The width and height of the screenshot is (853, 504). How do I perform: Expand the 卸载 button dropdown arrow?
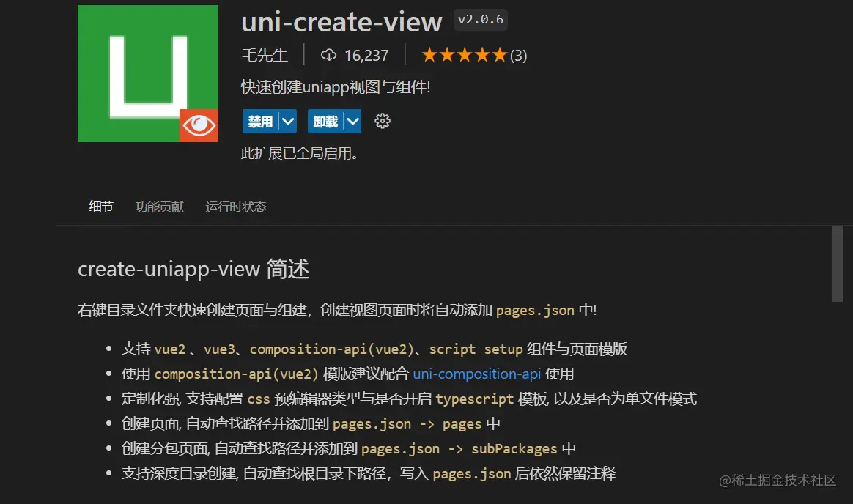coord(352,121)
